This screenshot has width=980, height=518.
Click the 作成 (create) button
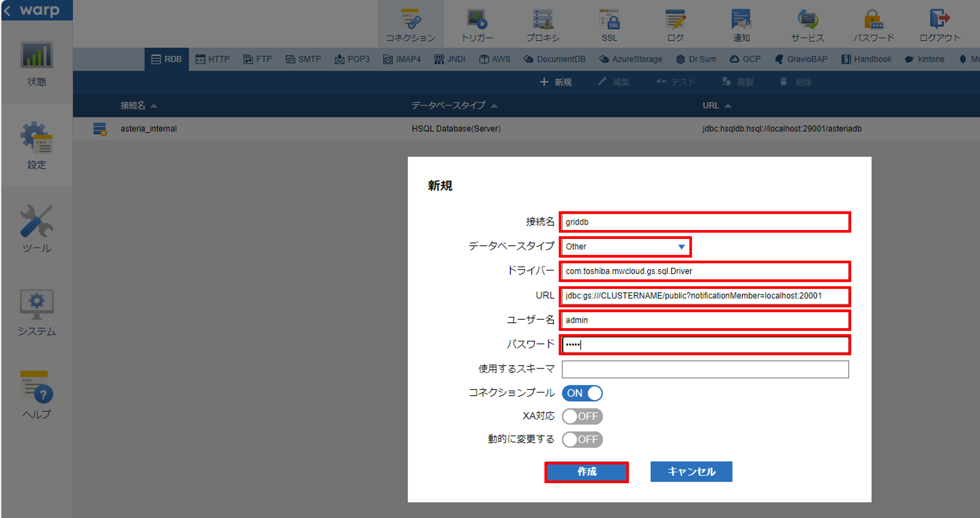tap(586, 472)
